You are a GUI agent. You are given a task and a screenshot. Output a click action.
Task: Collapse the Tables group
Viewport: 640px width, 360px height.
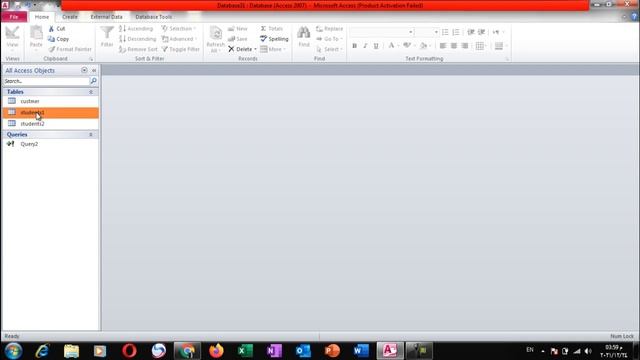click(91, 92)
